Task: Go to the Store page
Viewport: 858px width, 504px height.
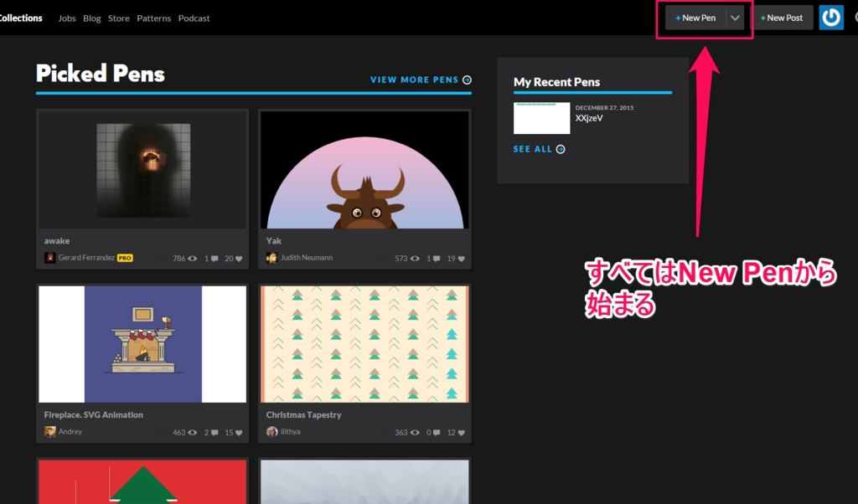Action: click(119, 18)
